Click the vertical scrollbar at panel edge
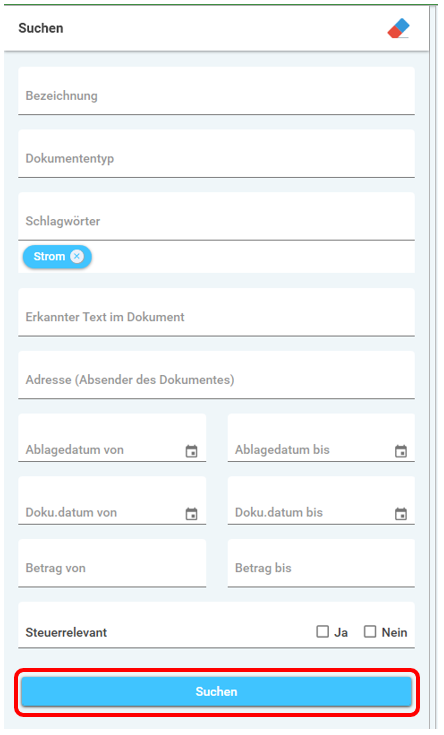The image size is (444, 735). coord(434,366)
